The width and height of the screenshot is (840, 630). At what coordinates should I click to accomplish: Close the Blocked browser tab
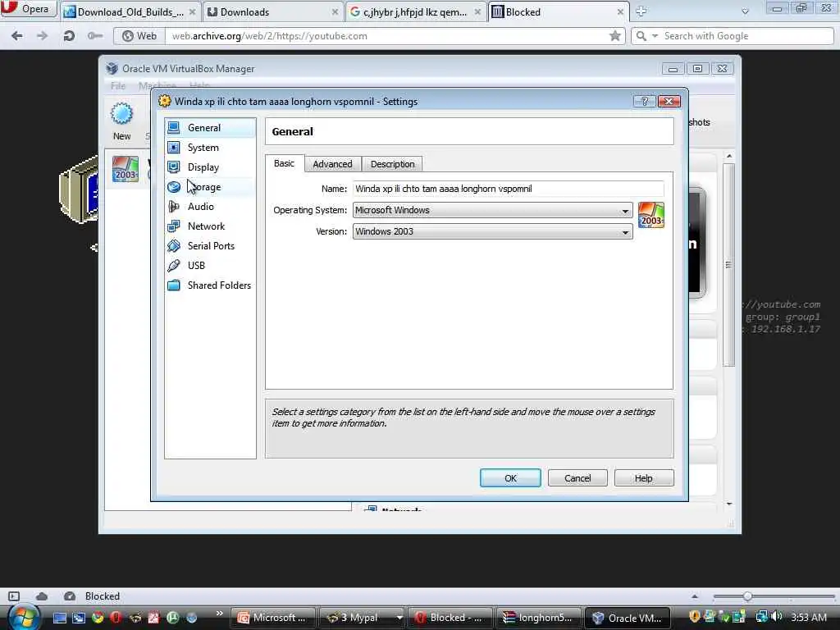tap(620, 11)
